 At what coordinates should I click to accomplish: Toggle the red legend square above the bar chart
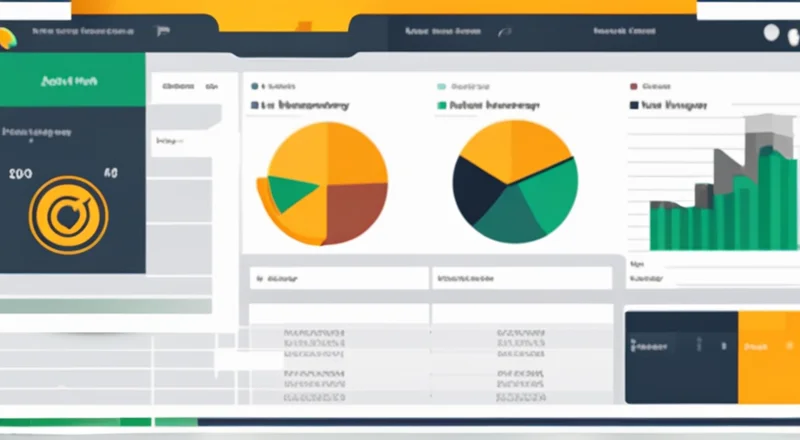[634, 87]
